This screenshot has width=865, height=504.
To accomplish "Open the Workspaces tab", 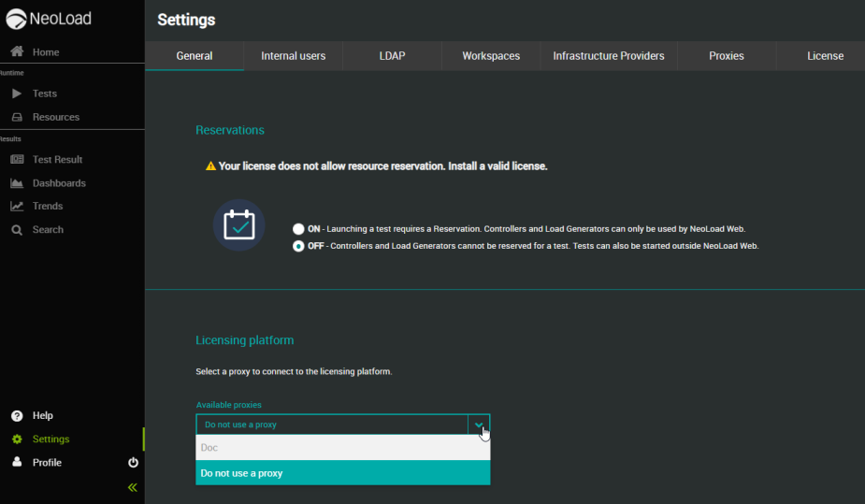I will coord(491,56).
